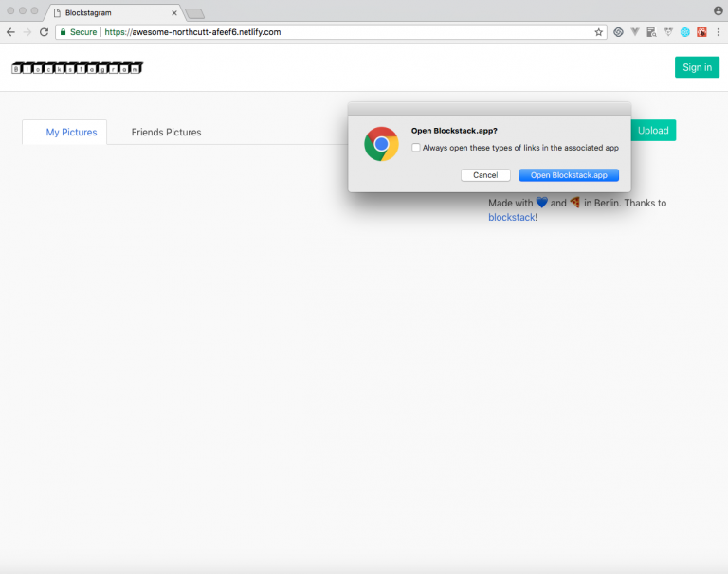Click the Vue DevTools extension icon
The height and width of the screenshot is (574, 728).
pyautogui.click(x=635, y=31)
